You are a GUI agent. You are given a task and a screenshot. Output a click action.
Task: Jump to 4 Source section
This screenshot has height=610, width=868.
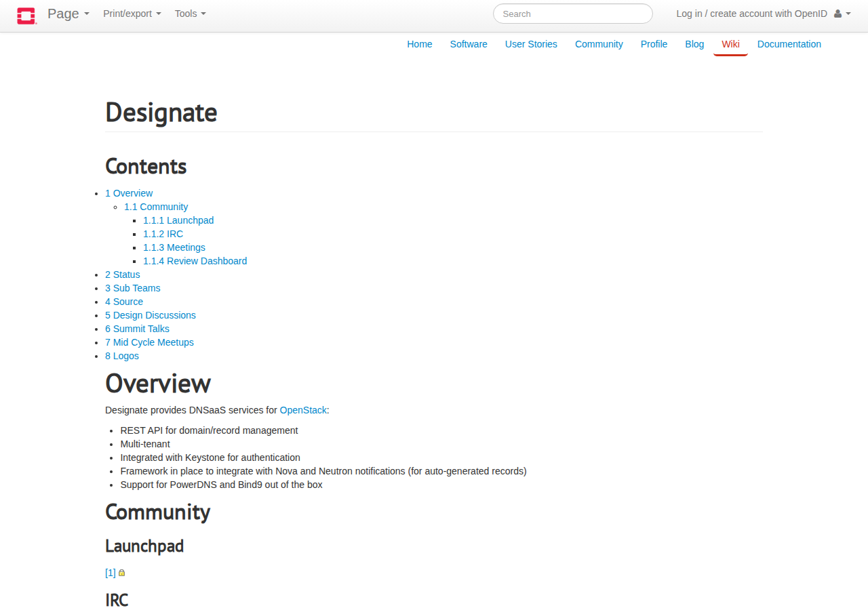124,302
